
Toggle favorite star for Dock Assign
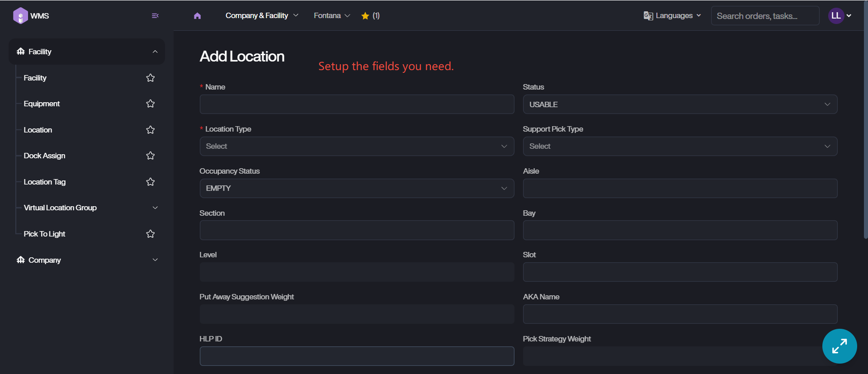pyautogui.click(x=151, y=156)
